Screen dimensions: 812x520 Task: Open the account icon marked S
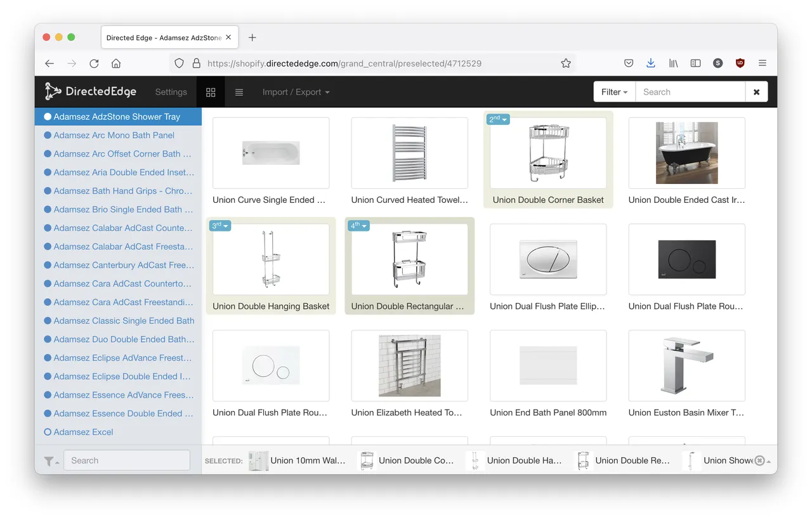717,63
